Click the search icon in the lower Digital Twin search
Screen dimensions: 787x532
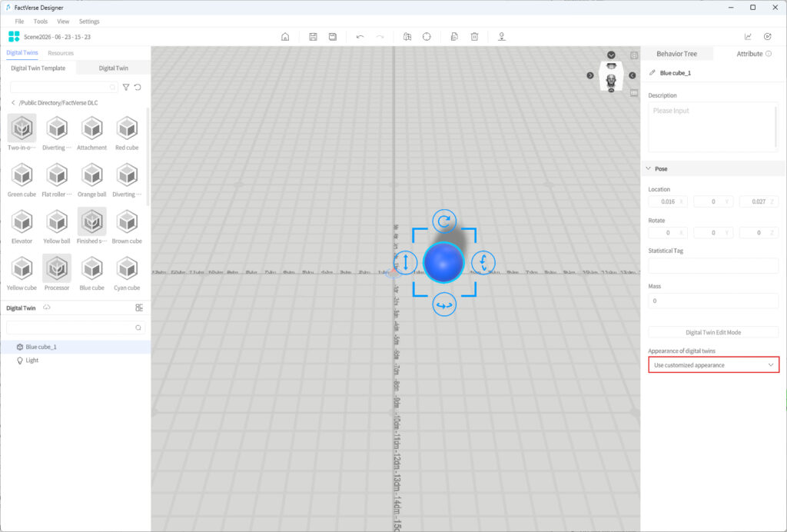click(x=138, y=328)
